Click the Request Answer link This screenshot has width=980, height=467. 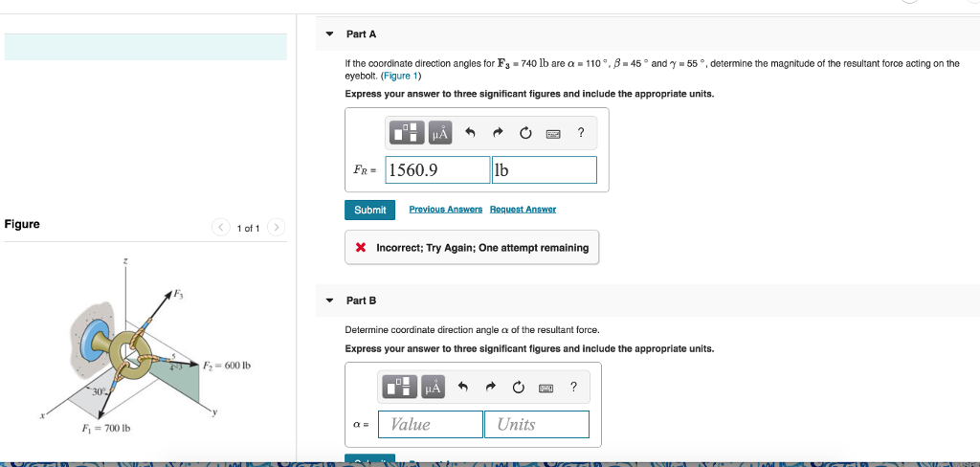523,210
